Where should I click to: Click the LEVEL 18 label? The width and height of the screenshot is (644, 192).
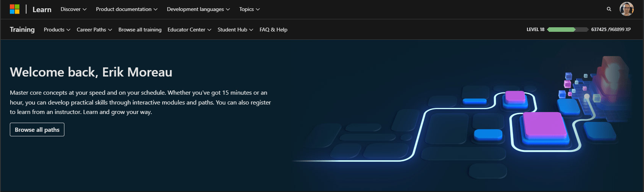535,30
